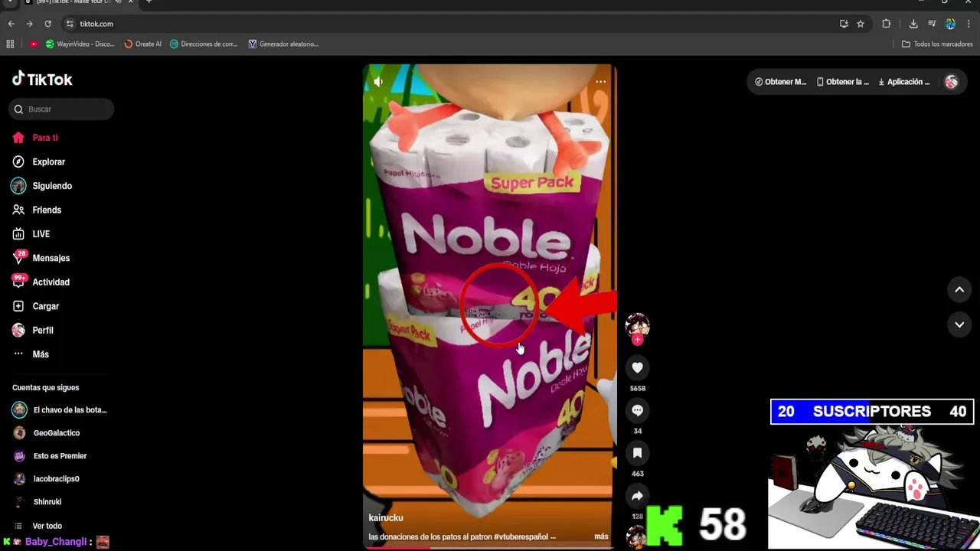
Task: Open Friends section
Action: [x=36, y=210]
